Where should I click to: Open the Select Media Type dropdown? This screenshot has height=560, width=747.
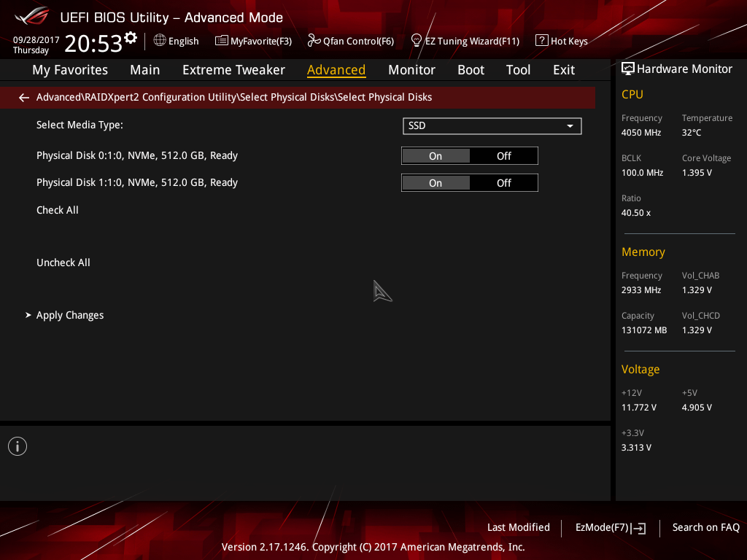(x=492, y=126)
